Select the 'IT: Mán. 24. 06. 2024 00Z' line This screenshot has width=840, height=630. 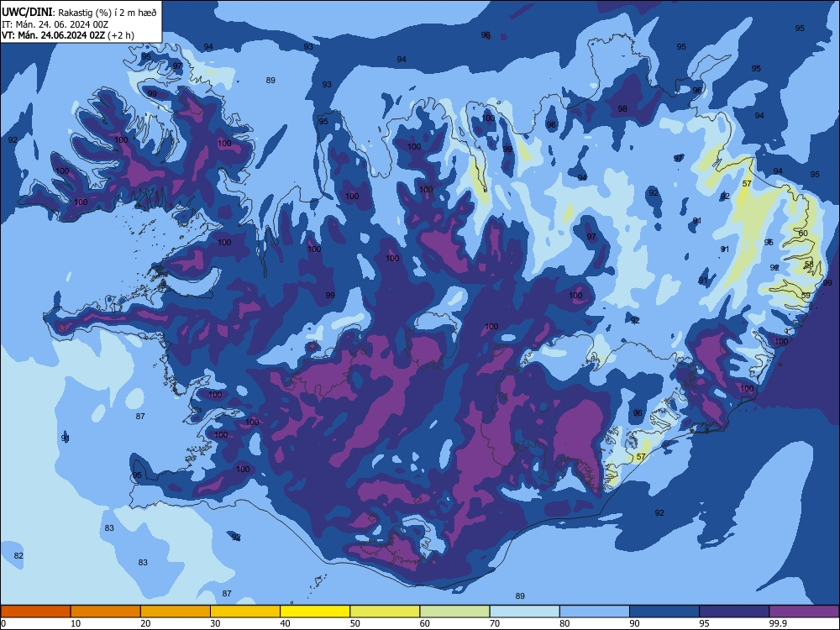pos(55,24)
